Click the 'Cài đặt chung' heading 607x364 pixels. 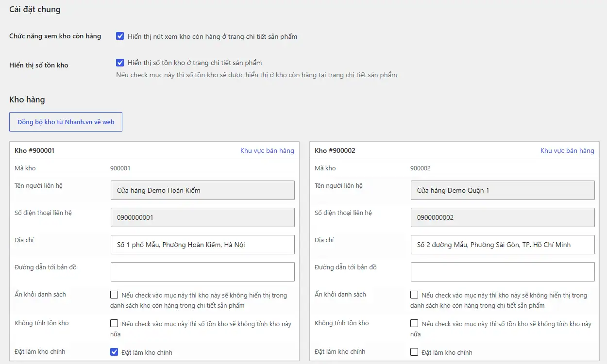click(35, 9)
